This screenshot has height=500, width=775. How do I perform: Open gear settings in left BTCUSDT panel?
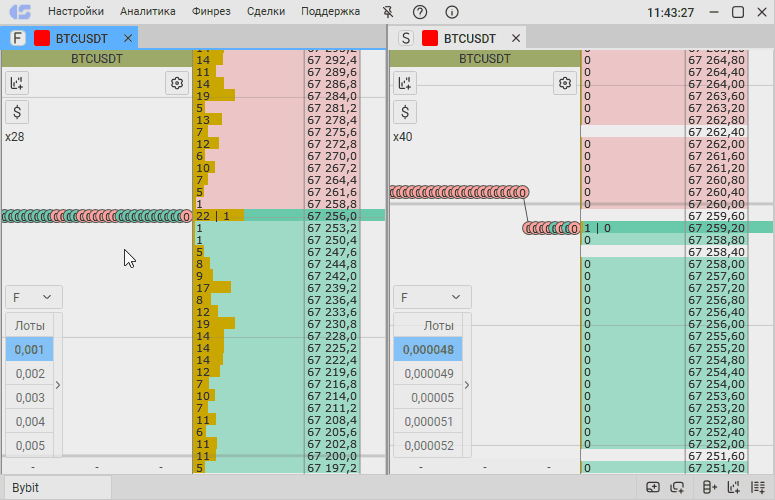pyautogui.click(x=177, y=83)
